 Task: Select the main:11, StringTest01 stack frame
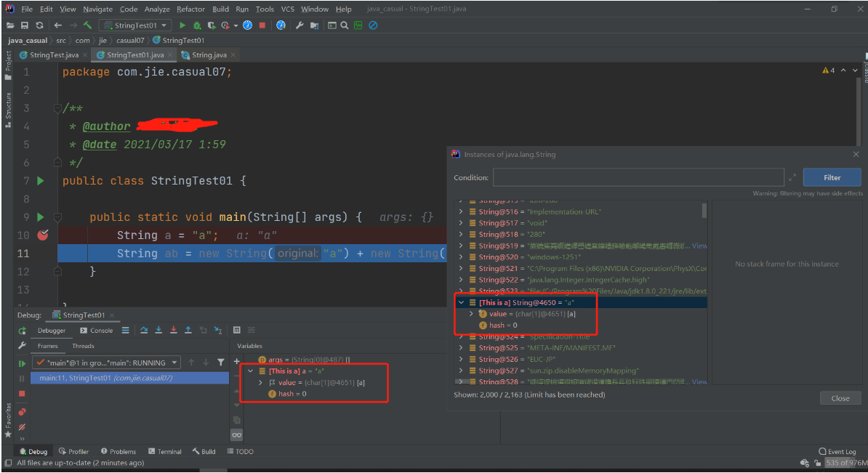click(129, 378)
